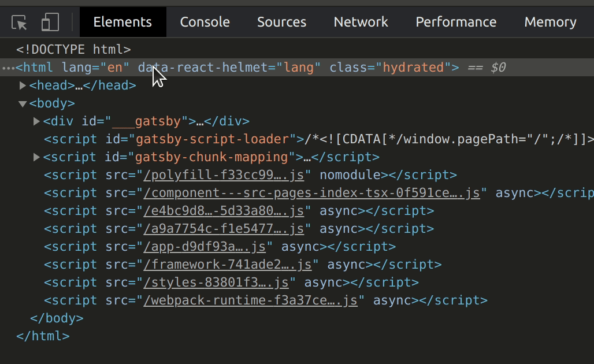This screenshot has height=364, width=594.
Task: Select the closing </body> tag row
Action: 57,318
